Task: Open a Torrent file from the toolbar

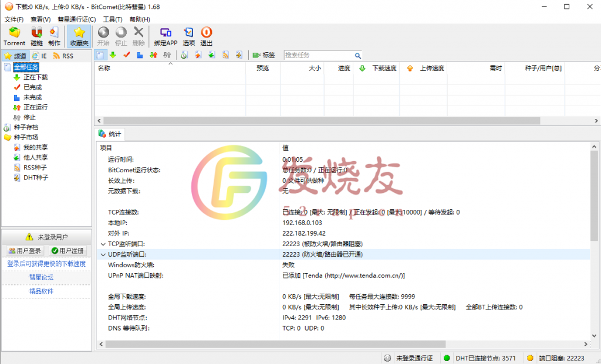Action: pyautogui.click(x=14, y=37)
